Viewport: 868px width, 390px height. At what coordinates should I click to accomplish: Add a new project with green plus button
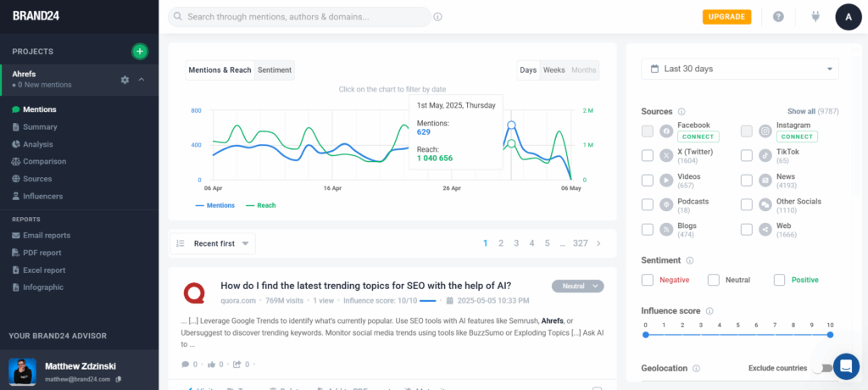pyautogui.click(x=140, y=52)
